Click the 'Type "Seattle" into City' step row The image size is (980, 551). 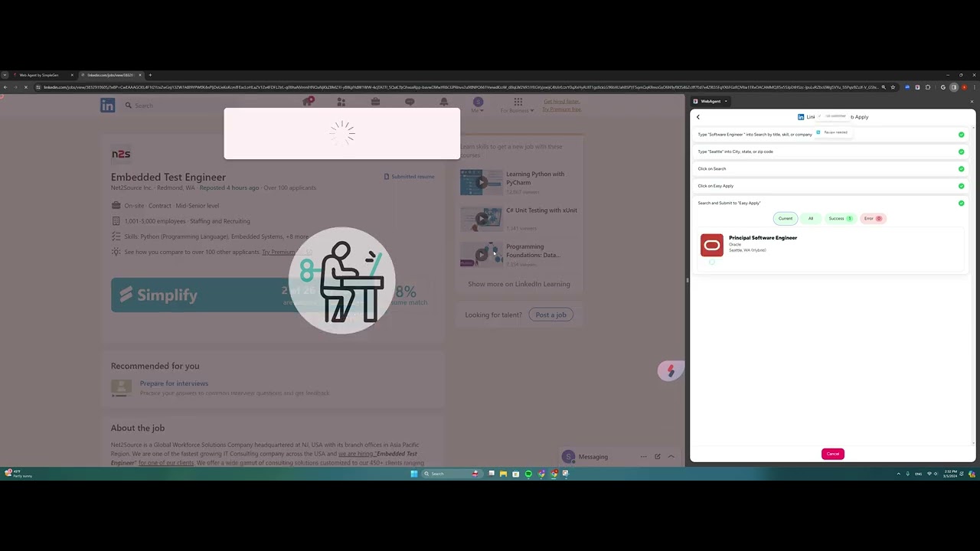tap(831, 152)
